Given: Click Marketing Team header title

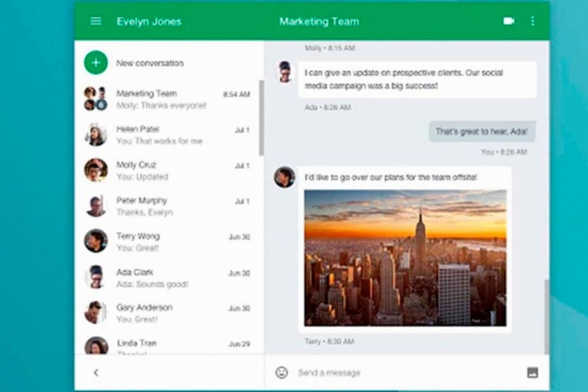Looking at the screenshot, I should pos(319,21).
